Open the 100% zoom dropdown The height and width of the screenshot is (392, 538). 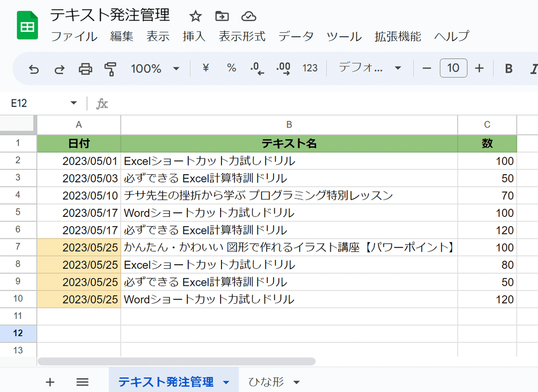(155, 69)
